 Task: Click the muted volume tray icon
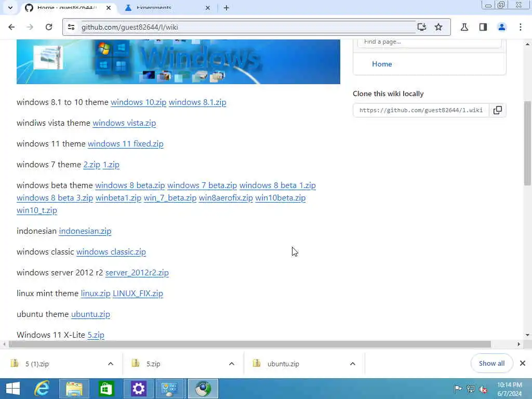[483, 389]
